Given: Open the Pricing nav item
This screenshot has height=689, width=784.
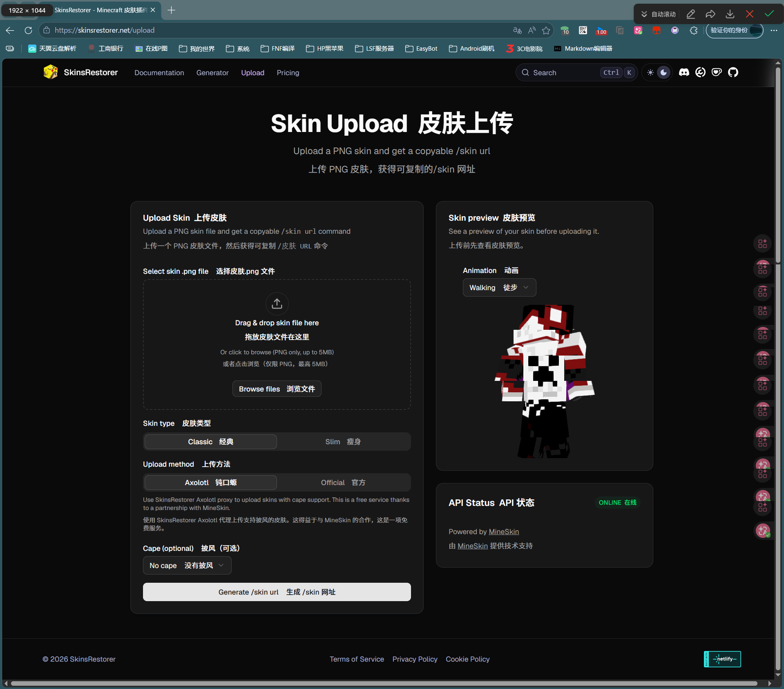Looking at the screenshot, I should point(288,72).
